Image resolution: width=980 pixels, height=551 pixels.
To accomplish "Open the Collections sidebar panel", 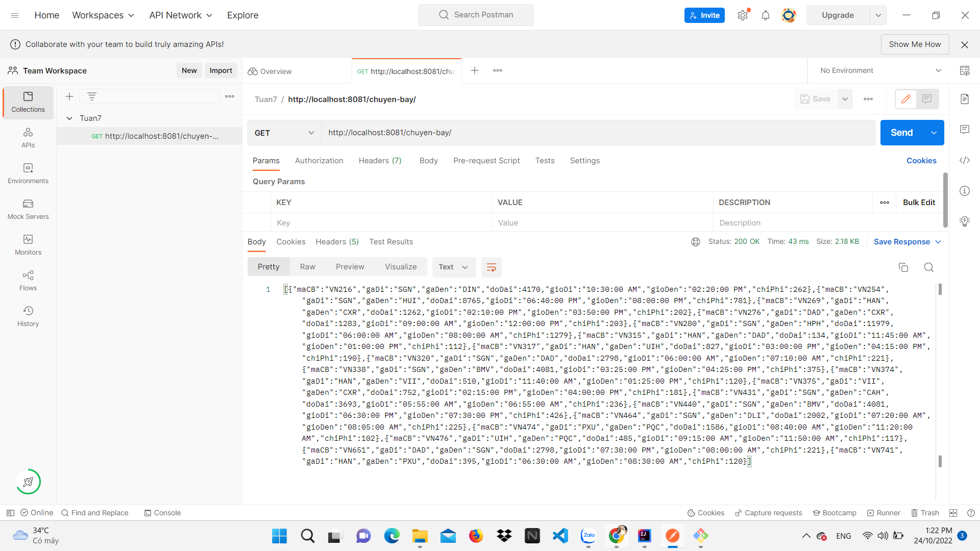I will (28, 102).
